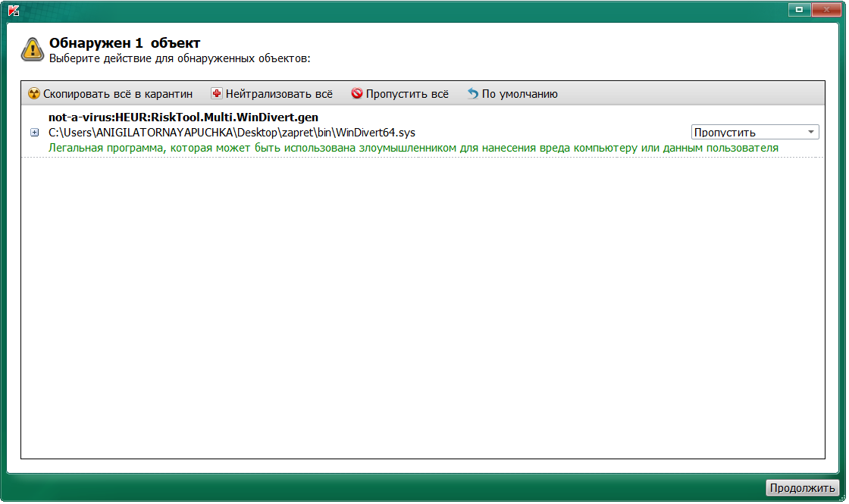Select the Нейтрализовать всё toolbar label

click(279, 94)
